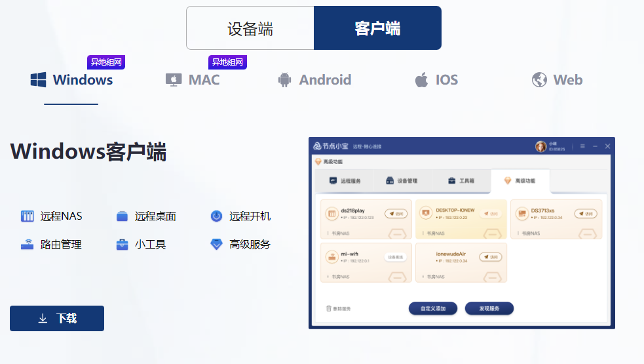This screenshot has height=364, width=644.
Task: Click the 远程桌面 feature icon
Action: [x=122, y=216]
